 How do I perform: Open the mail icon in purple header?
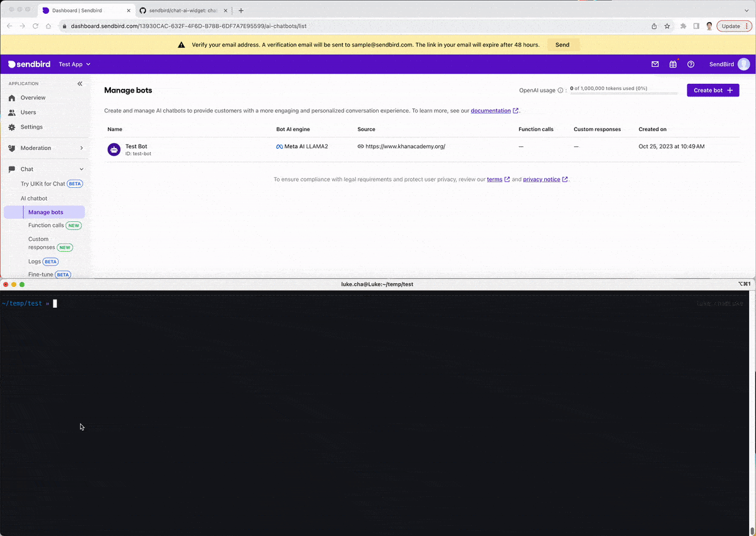click(x=655, y=64)
